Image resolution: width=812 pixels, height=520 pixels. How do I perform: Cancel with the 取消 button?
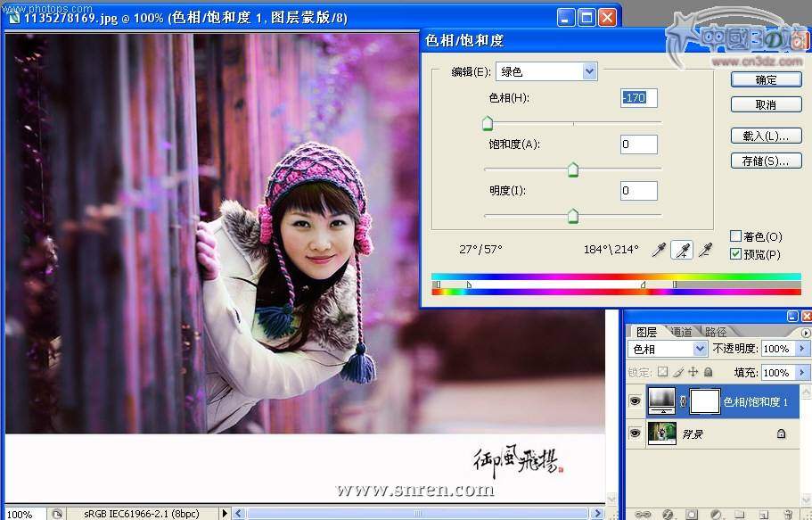(x=766, y=104)
